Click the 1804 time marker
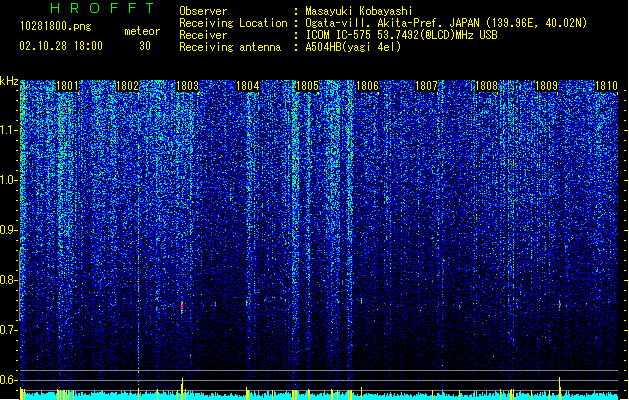This screenshot has height=400, width=629. [x=248, y=86]
